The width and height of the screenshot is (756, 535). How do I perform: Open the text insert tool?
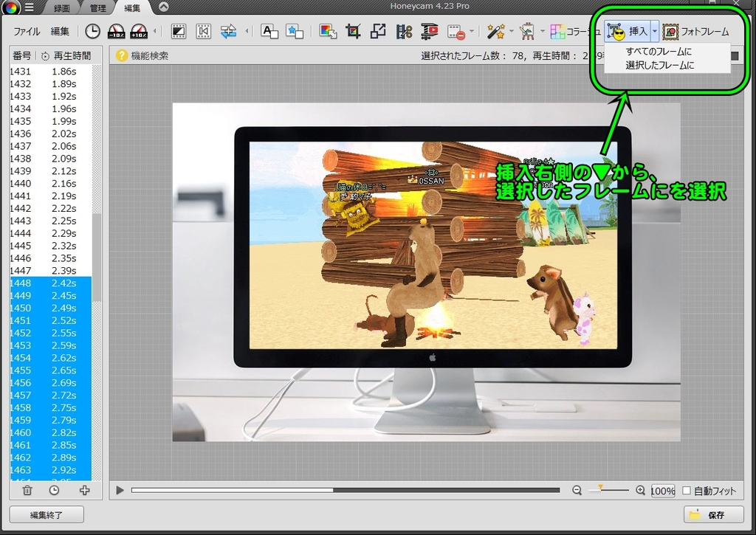(269, 32)
